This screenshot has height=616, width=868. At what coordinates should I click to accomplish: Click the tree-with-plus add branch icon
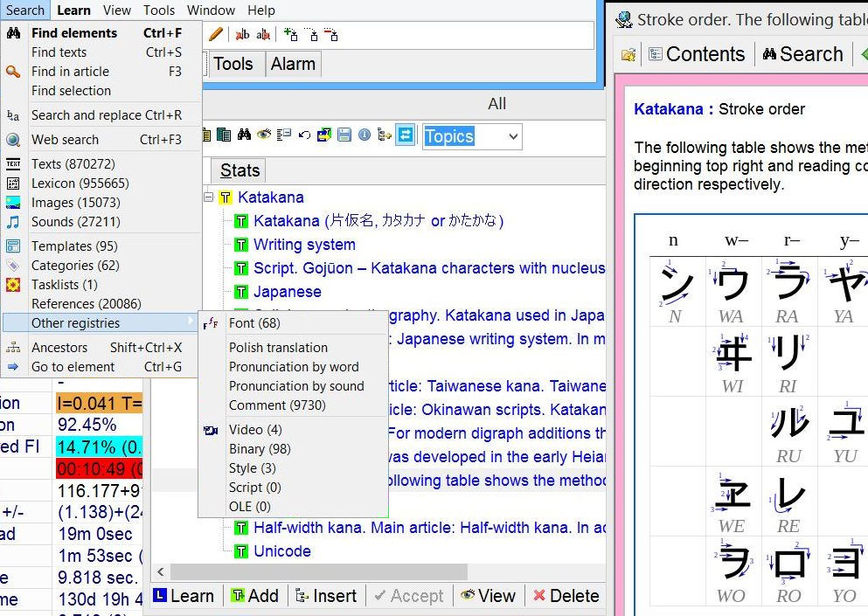pos(385,135)
